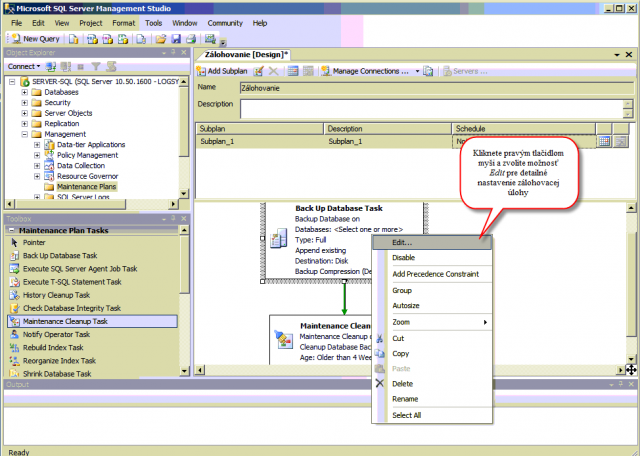Expand the Server Objects node
The width and height of the screenshot is (640, 456).
coord(24,113)
